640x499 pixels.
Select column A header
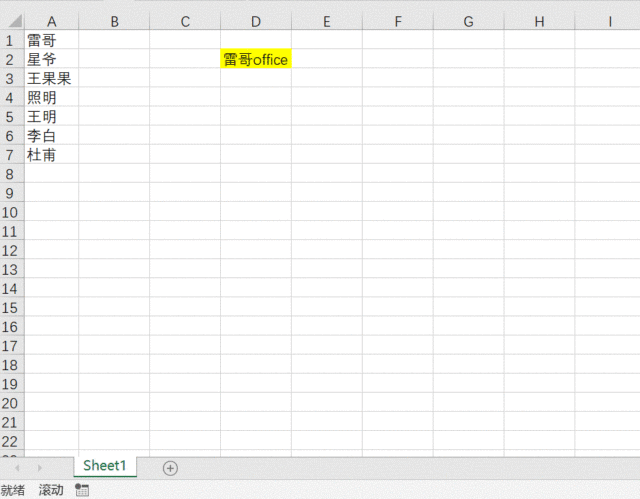[51, 21]
